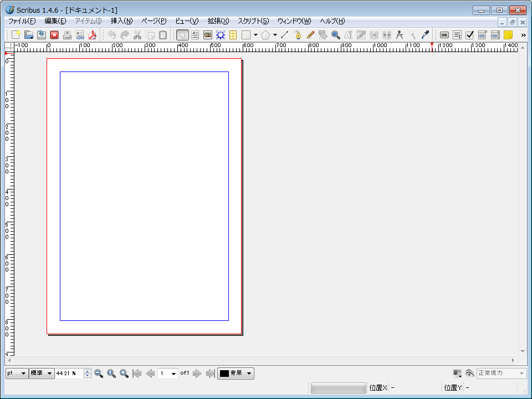
Task: Create a new document with the toolbar icon
Action: (16, 35)
